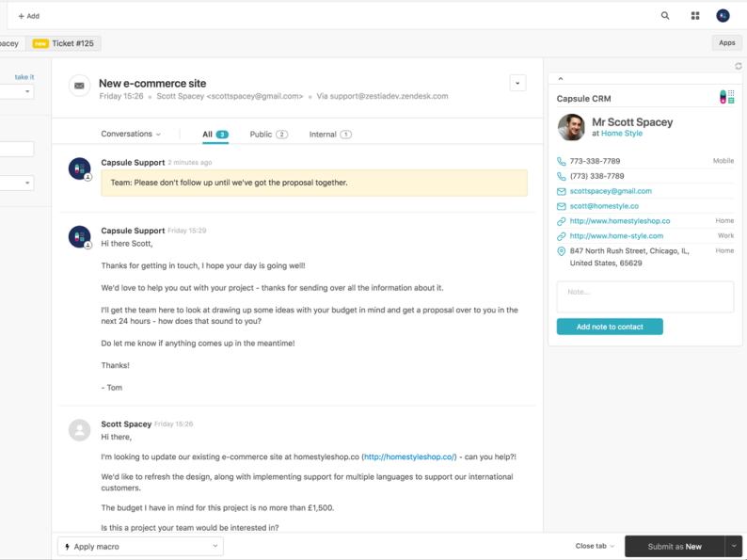Switch to the Internal notes tab
This screenshot has height=560, width=747.
click(x=329, y=135)
